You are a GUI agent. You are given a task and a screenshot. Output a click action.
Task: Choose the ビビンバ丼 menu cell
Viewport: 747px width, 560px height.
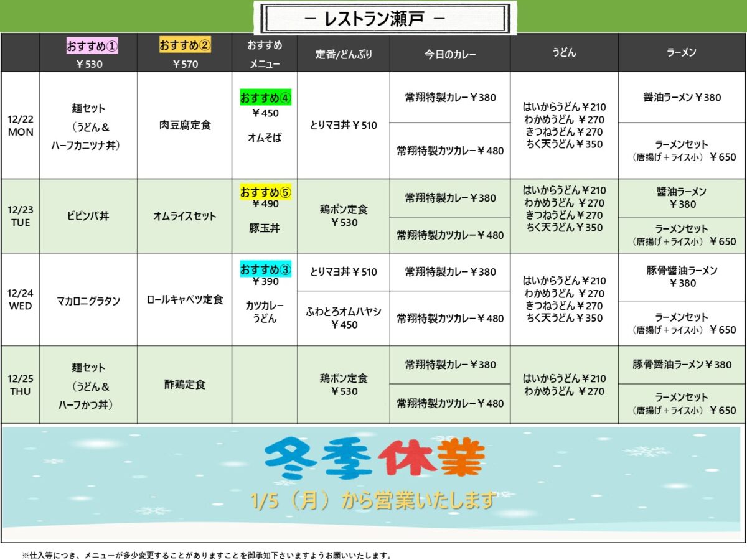click(x=88, y=216)
